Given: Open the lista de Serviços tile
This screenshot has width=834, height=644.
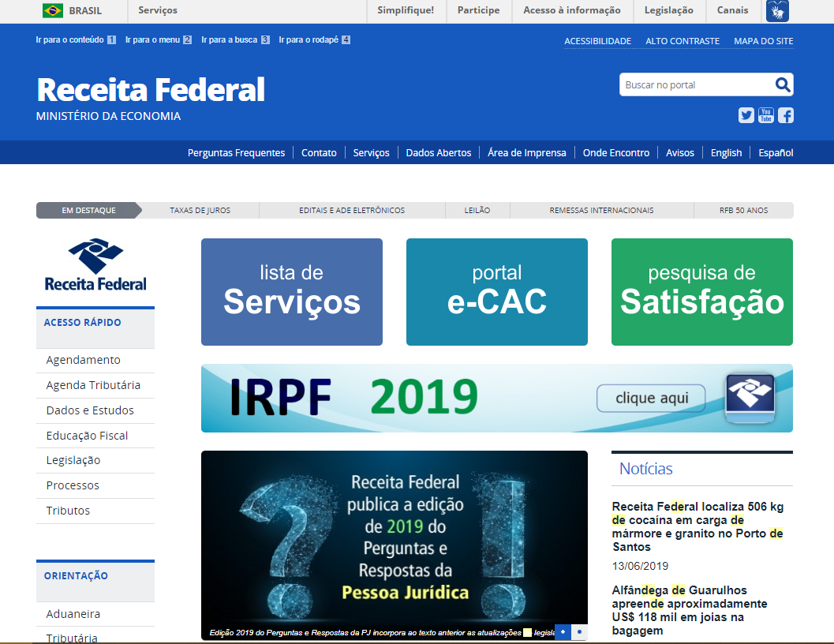Looking at the screenshot, I should [x=291, y=292].
